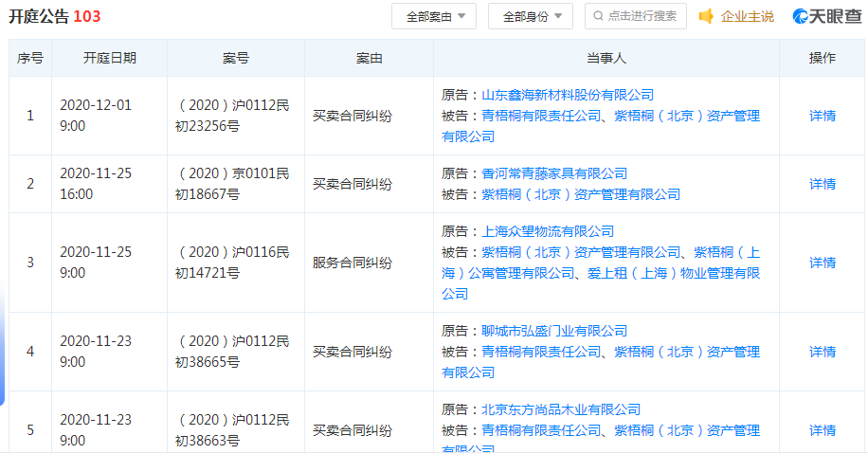The width and height of the screenshot is (868, 454).
Task: Select case number （2020）沪0112民初38665号
Action: click(x=232, y=352)
